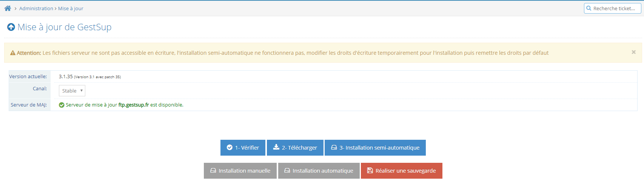Click Réaliser une sauvegarde button
The width and height of the screenshot is (644, 190).
pyautogui.click(x=402, y=171)
